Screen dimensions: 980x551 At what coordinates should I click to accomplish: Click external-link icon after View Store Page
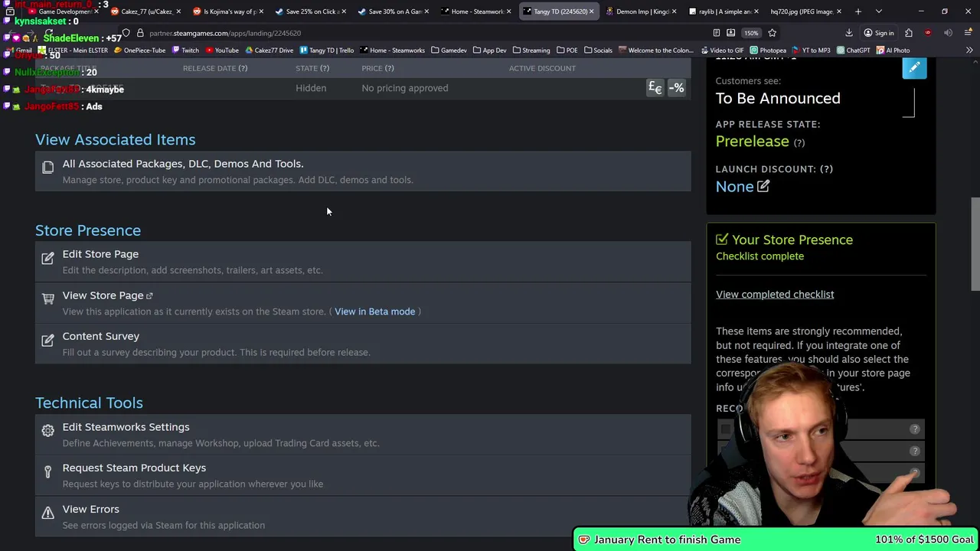tap(149, 296)
